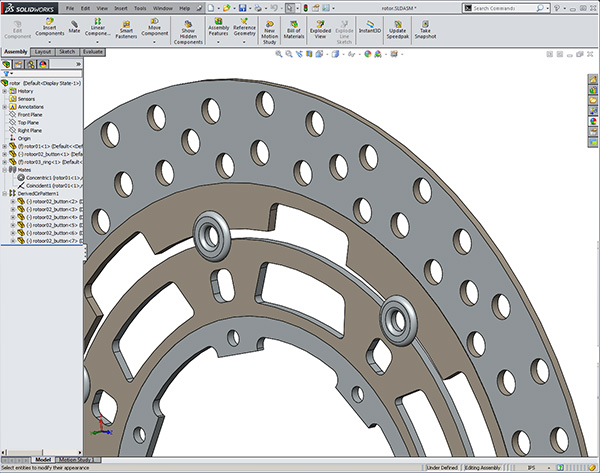Switch to the Layout tab
600x473 pixels.
point(43,52)
